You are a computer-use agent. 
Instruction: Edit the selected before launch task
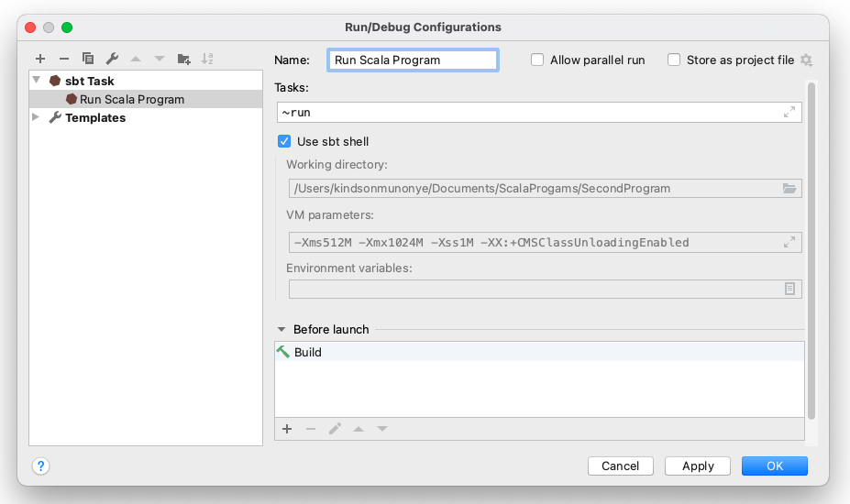coord(335,429)
